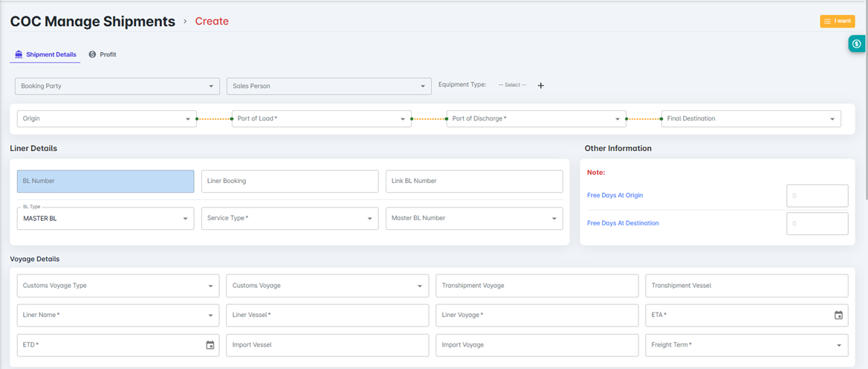Click into the Liner Booking field
The width and height of the screenshot is (868, 369).
289,181
